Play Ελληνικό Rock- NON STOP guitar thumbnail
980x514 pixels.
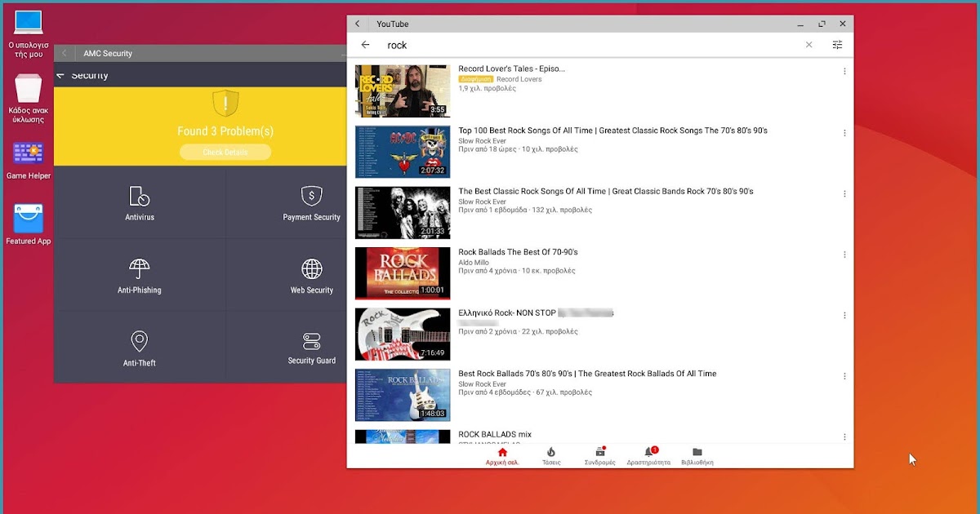[x=403, y=334]
